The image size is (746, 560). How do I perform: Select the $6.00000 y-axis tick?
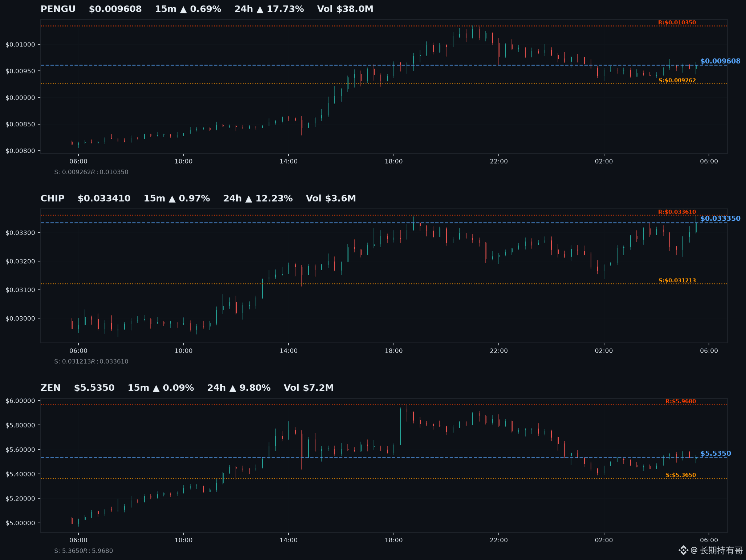20,401
